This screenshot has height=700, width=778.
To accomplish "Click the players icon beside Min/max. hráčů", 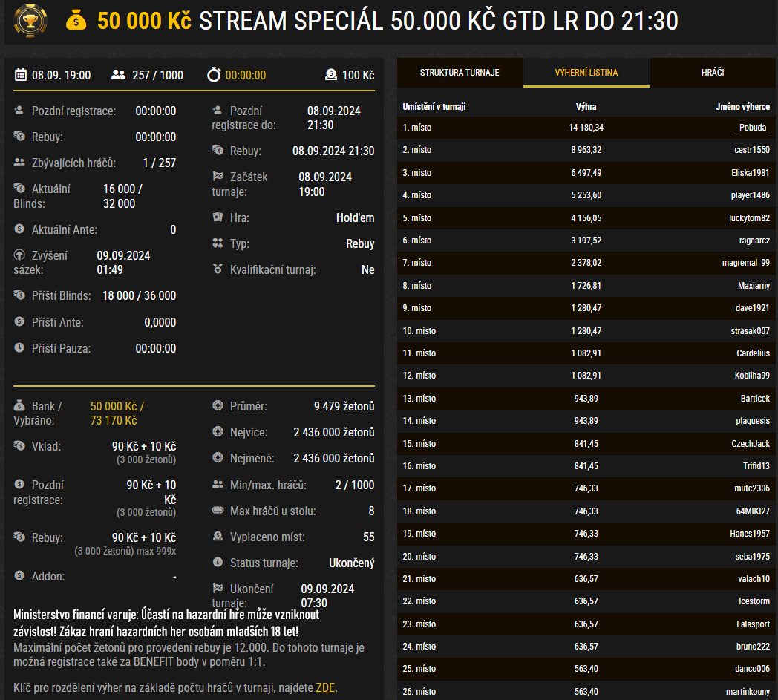I will [x=218, y=484].
